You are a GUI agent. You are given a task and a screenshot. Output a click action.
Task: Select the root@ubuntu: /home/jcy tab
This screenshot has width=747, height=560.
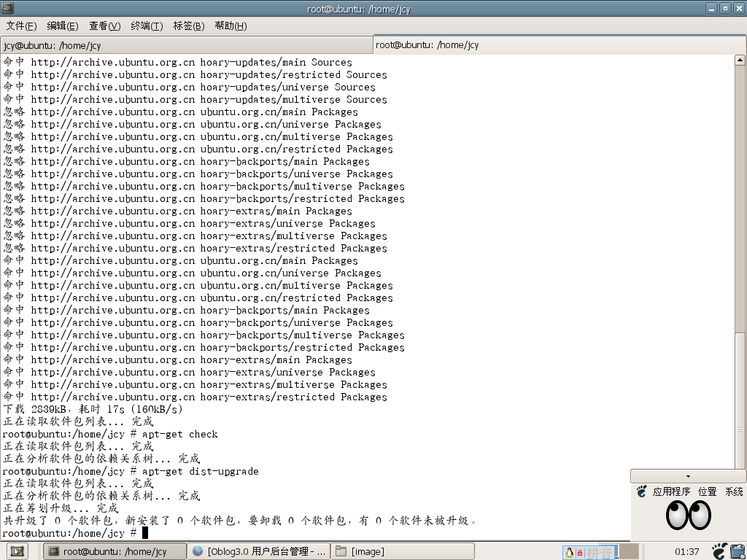pyautogui.click(x=560, y=44)
